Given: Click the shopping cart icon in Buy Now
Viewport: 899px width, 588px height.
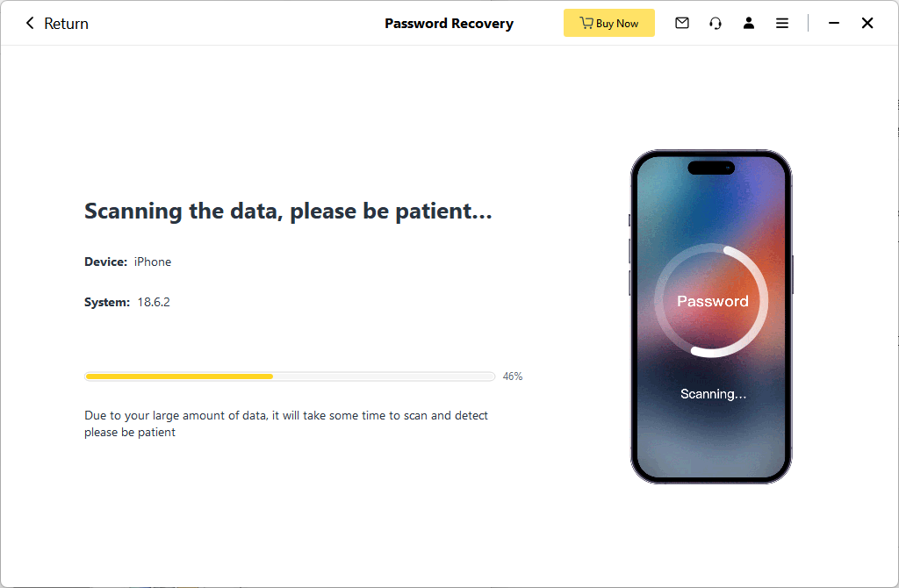Looking at the screenshot, I should click(x=586, y=24).
